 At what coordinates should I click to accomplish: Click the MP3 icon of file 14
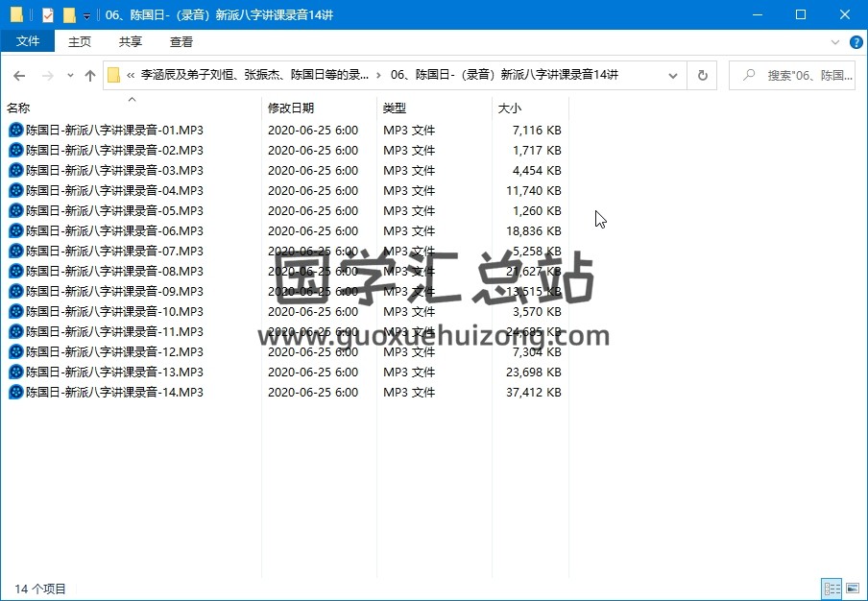point(15,393)
